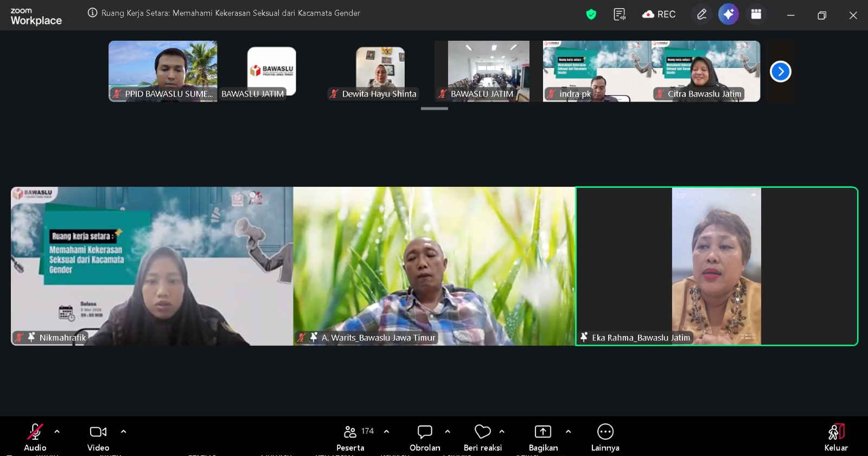This screenshot has height=456, width=868.
Task: Click the meeting title Ruang Kerja Setara
Action: (231, 12)
